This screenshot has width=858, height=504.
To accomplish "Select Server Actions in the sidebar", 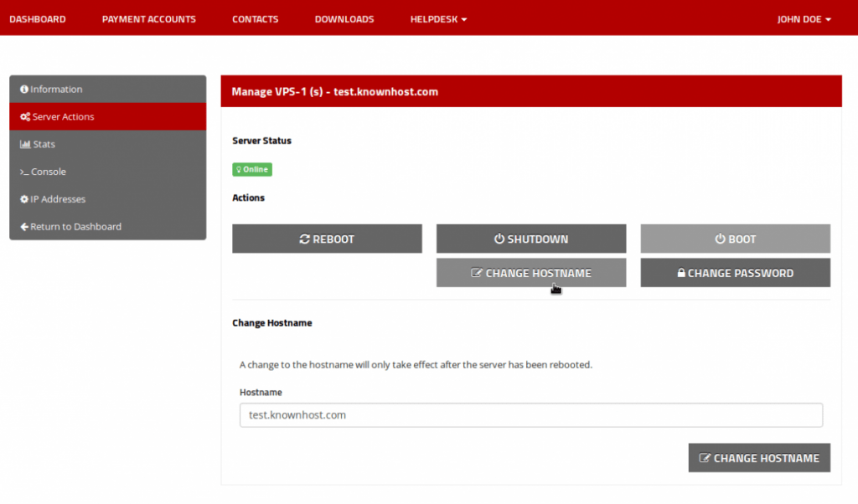I will pos(108,116).
